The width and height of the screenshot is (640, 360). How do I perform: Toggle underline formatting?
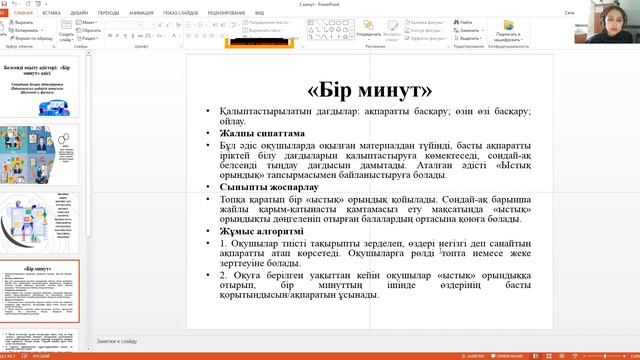pos(125,36)
